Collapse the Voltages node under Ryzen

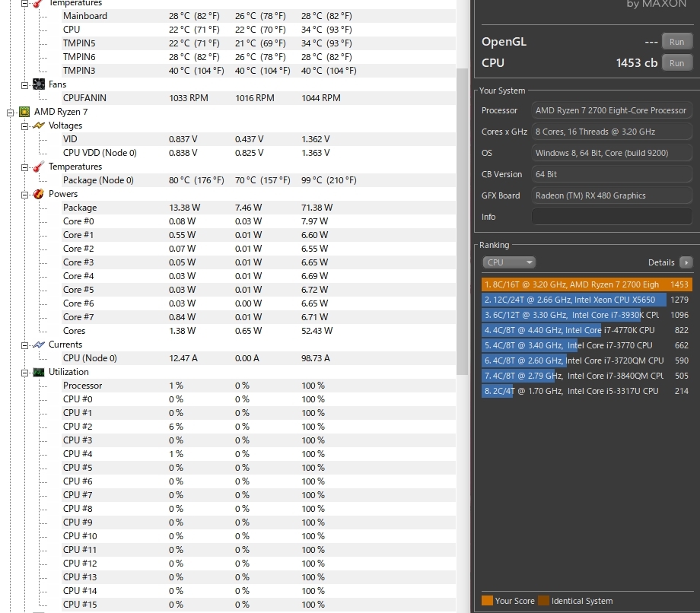[x=25, y=126]
